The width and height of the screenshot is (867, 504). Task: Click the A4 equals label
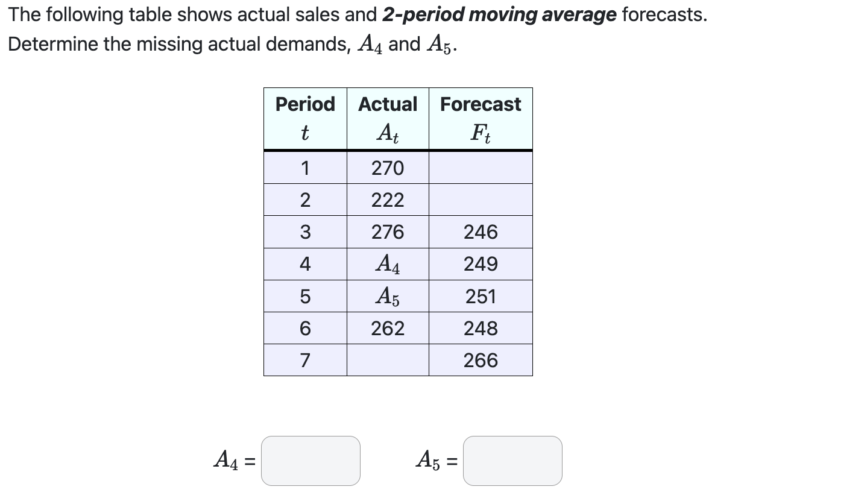pyautogui.click(x=232, y=461)
